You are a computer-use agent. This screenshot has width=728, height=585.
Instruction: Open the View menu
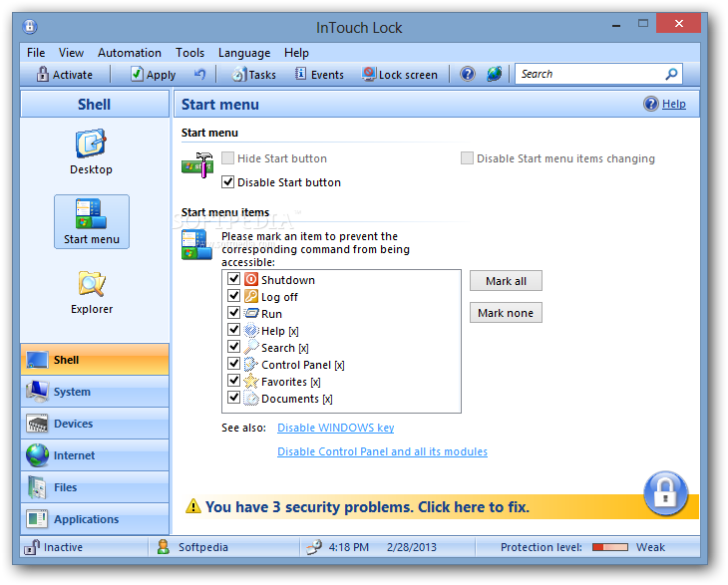click(x=71, y=53)
